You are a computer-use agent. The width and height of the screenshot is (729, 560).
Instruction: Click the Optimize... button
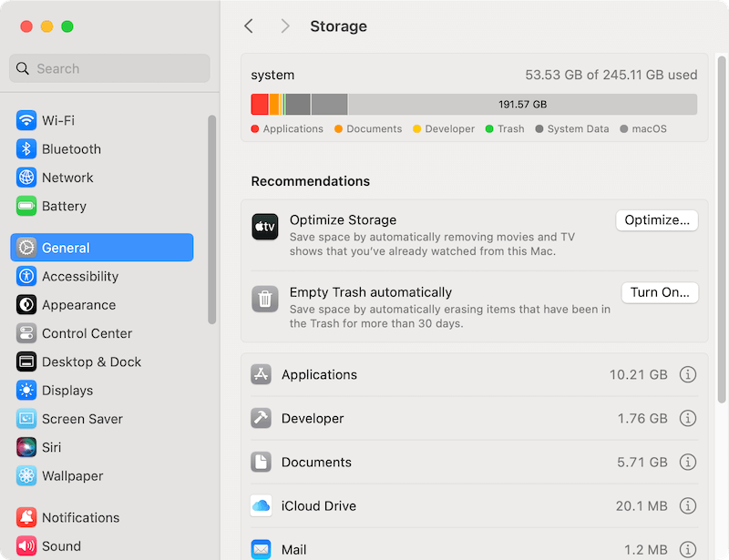pyautogui.click(x=656, y=219)
